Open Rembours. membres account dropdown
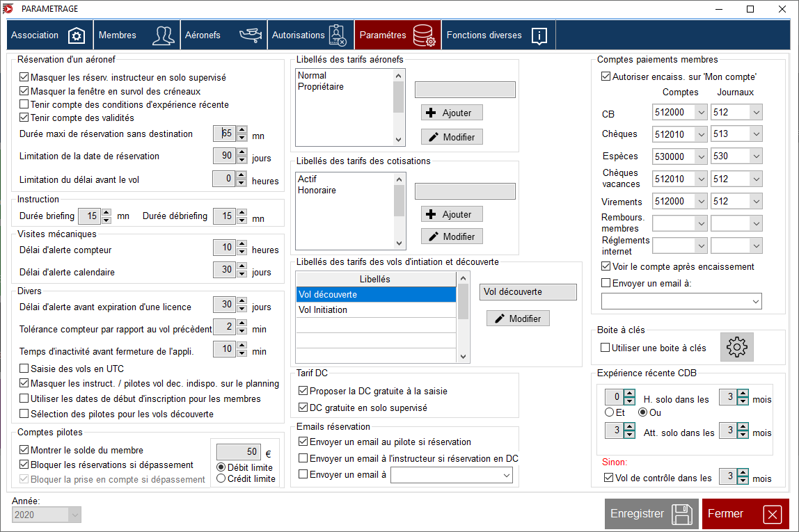799x532 pixels. pos(701,223)
